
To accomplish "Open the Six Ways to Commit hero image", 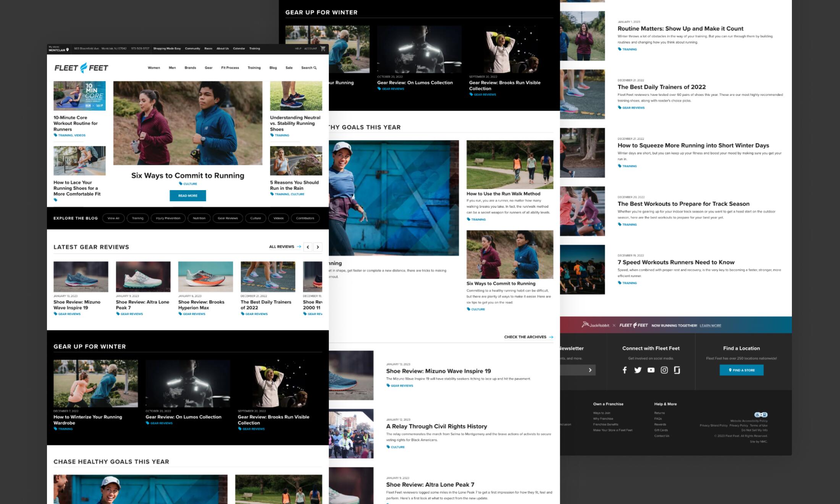I will [188, 123].
